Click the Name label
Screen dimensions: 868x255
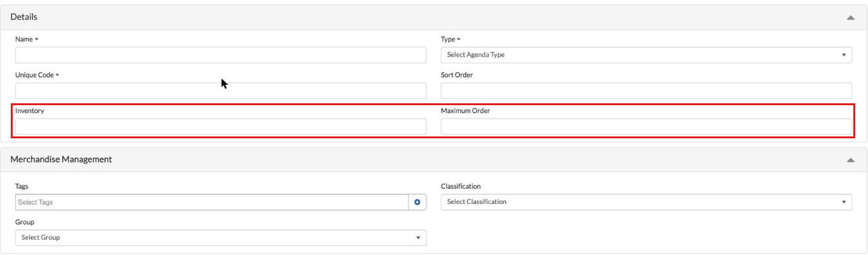(x=24, y=40)
